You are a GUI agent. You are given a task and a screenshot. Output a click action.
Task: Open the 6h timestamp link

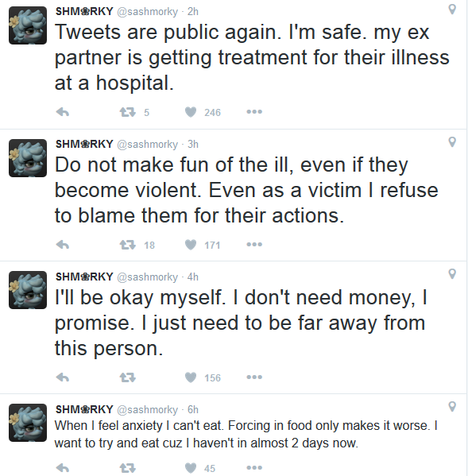pos(193,409)
